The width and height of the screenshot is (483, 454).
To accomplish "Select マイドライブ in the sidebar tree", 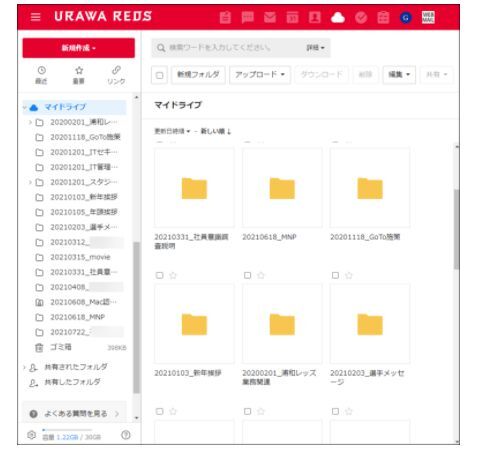I will pyautogui.click(x=65, y=107).
